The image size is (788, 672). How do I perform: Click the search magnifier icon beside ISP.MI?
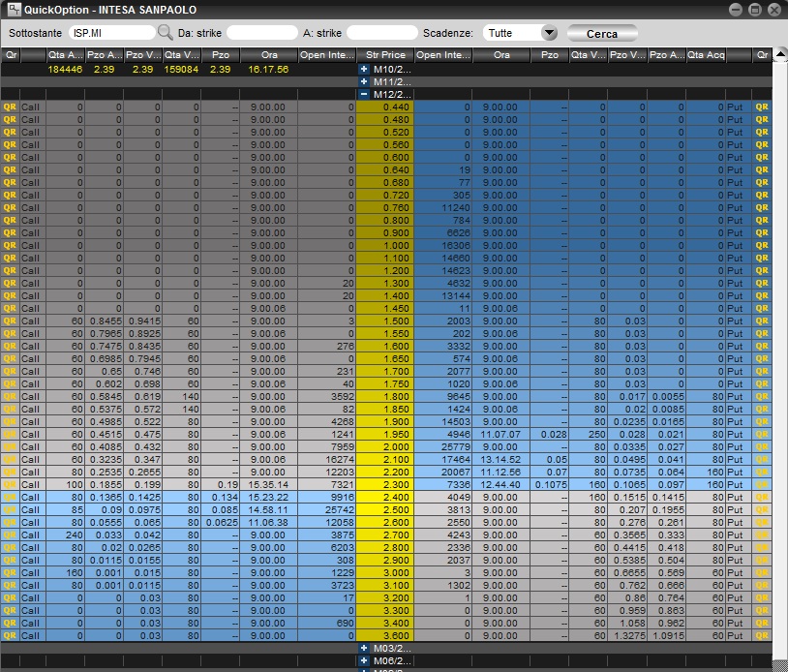(165, 33)
